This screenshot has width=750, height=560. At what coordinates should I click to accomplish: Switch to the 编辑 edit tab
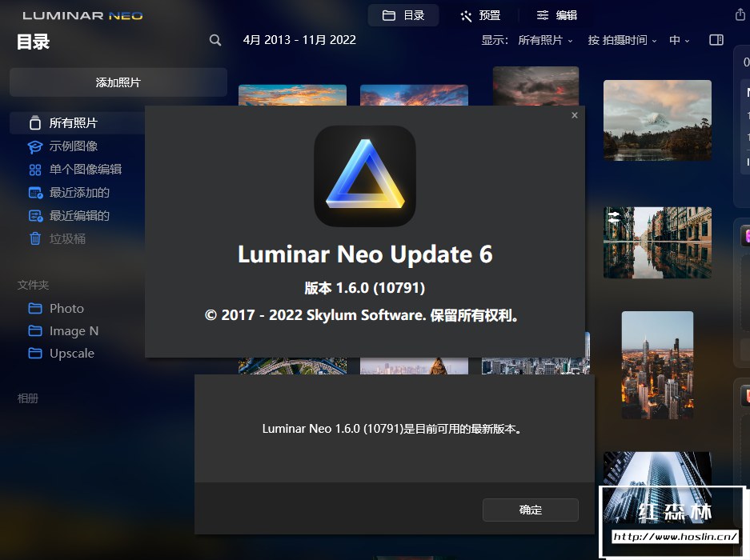[x=557, y=15]
